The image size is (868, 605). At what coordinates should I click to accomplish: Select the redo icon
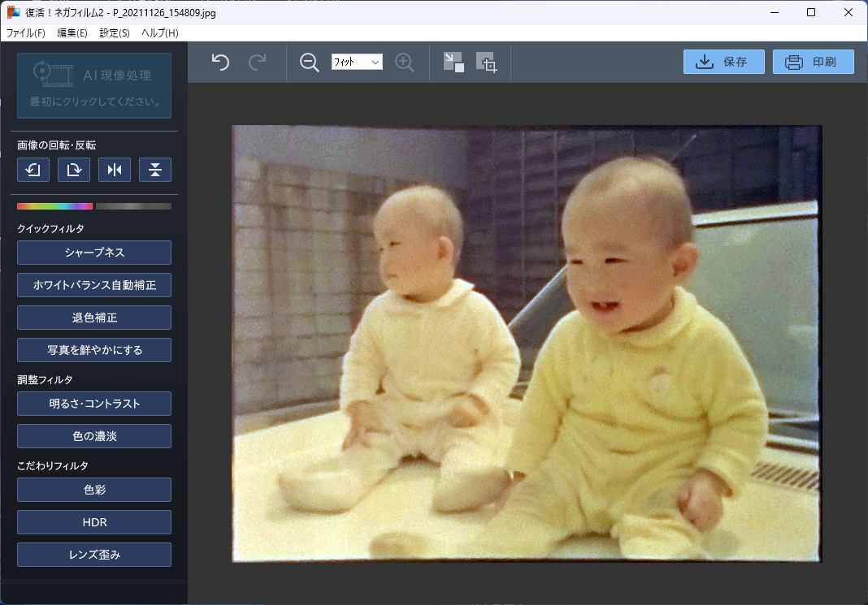pos(258,62)
